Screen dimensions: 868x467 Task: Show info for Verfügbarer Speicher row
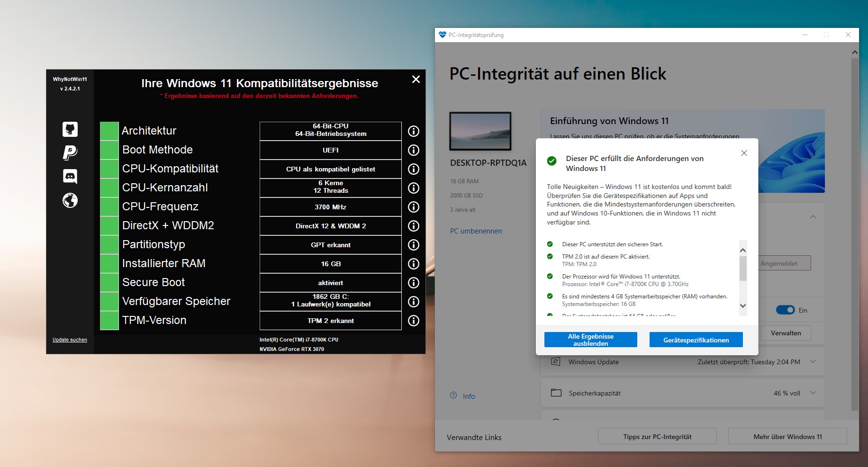coord(414,302)
